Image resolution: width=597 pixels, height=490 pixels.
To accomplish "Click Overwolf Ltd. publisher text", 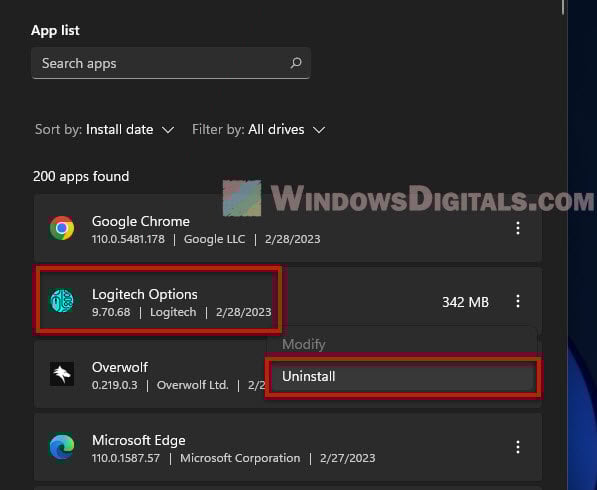I will (x=193, y=385).
